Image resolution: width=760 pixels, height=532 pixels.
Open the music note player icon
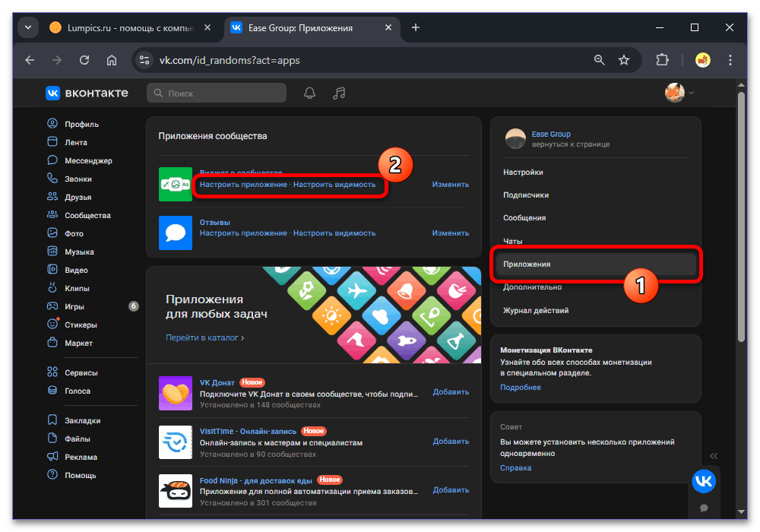339,93
